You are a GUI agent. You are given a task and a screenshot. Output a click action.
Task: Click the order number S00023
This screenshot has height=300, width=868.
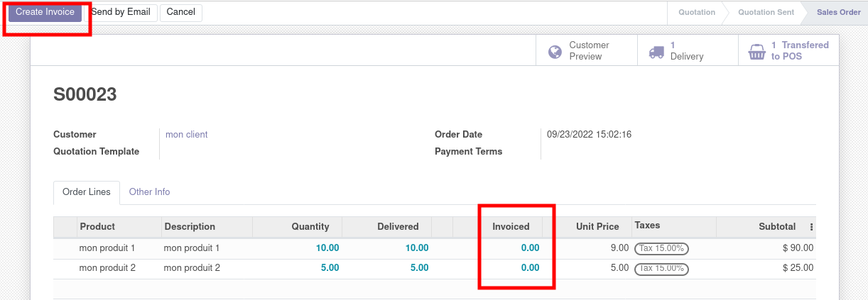pyautogui.click(x=85, y=94)
